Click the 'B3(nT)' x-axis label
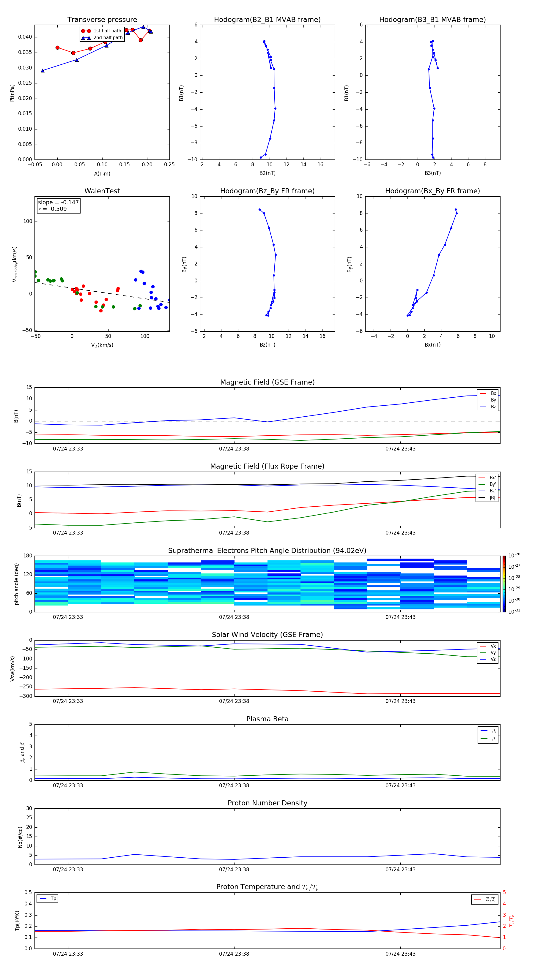 [432, 173]
